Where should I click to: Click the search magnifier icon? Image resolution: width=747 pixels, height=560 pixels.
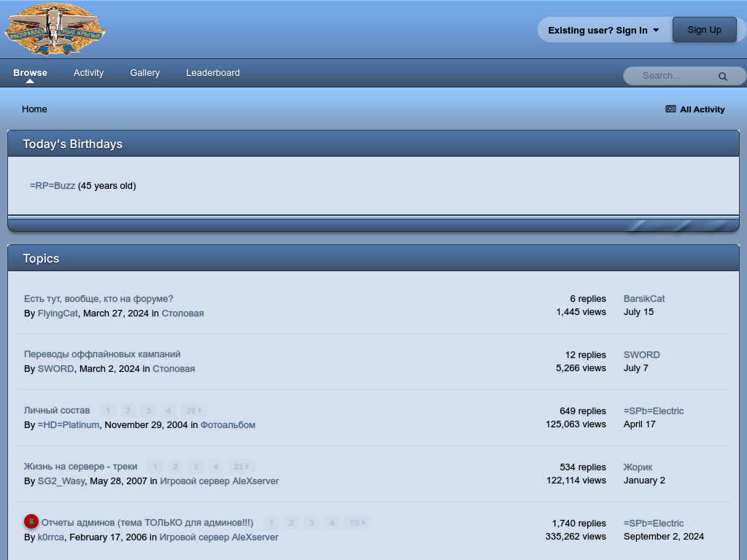tap(722, 76)
